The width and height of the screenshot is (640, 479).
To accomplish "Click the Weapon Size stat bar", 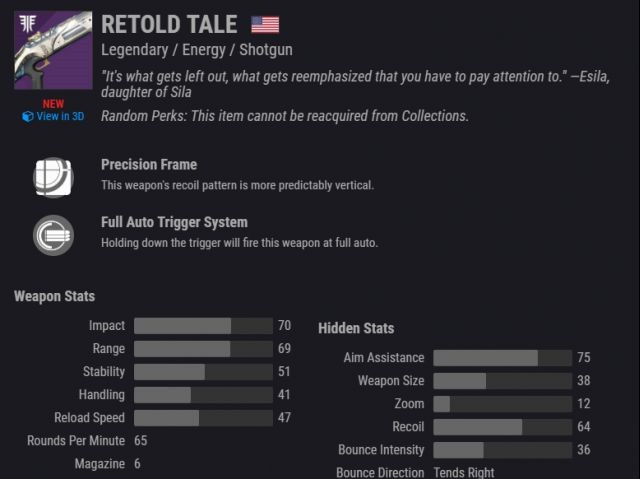I will [x=502, y=381].
